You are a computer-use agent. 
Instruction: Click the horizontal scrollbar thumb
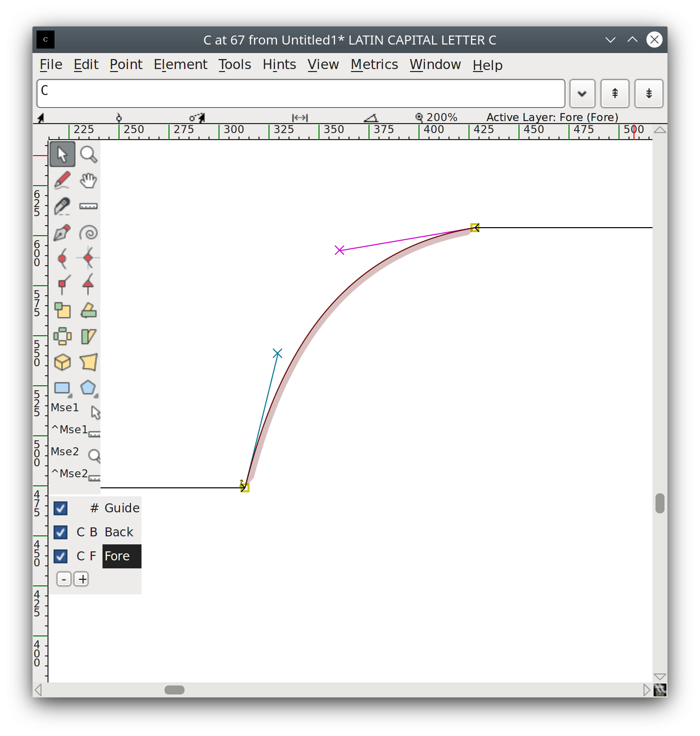pyautogui.click(x=174, y=690)
